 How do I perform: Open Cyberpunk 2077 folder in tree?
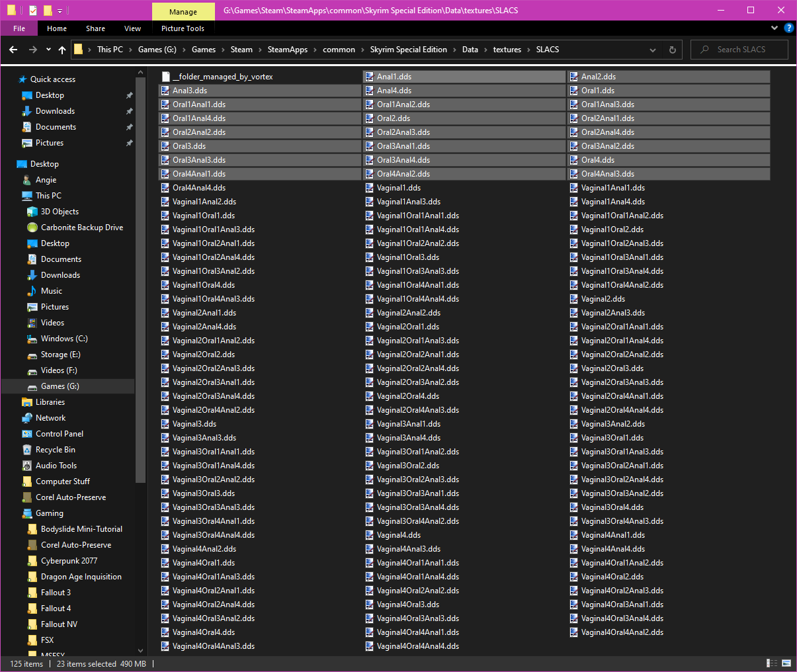[69, 561]
